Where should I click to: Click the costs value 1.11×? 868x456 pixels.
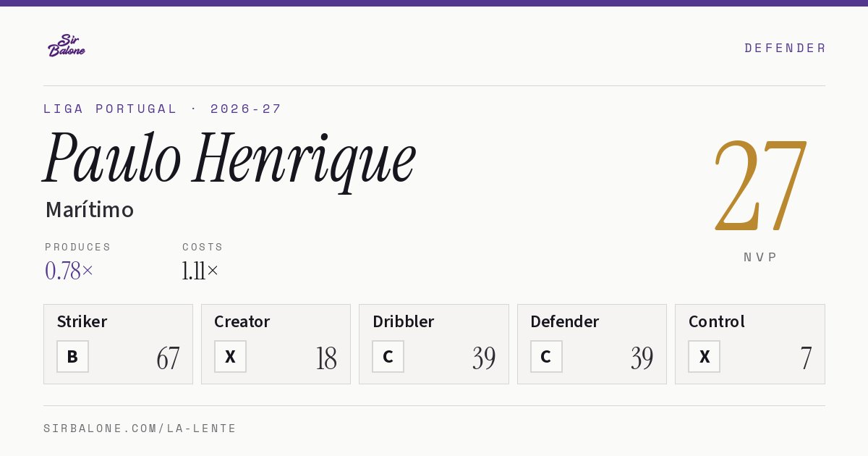point(200,271)
